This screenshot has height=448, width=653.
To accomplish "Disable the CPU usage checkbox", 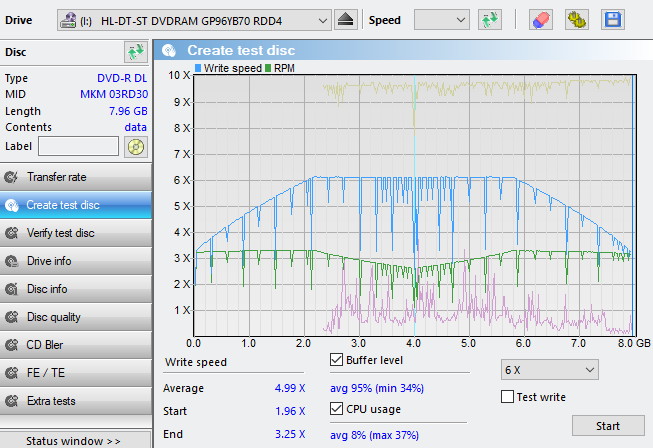I will point(336,409).
